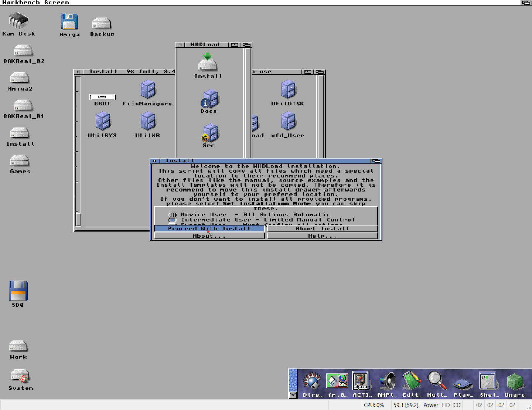Select the SD0 floppy disk icon
532x410 pixels.
(18, 291)
